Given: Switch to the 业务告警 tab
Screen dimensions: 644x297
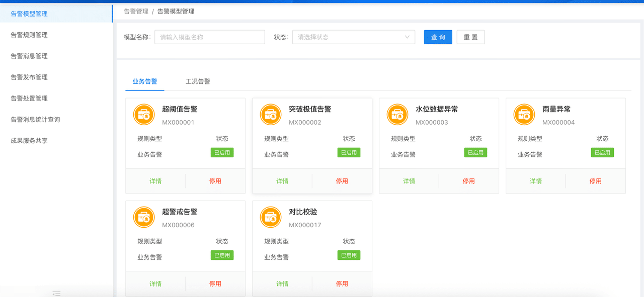Looking at the screenshot, I should tap(145, 81).
